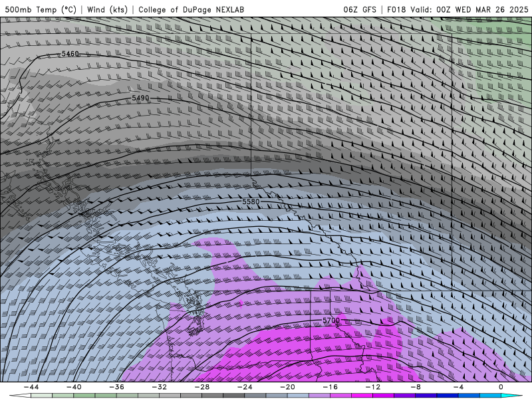The width and height of the screenshot is (532, 399).
Task: Click the -12 colorbar tick label
Action: tap(373, 387)
